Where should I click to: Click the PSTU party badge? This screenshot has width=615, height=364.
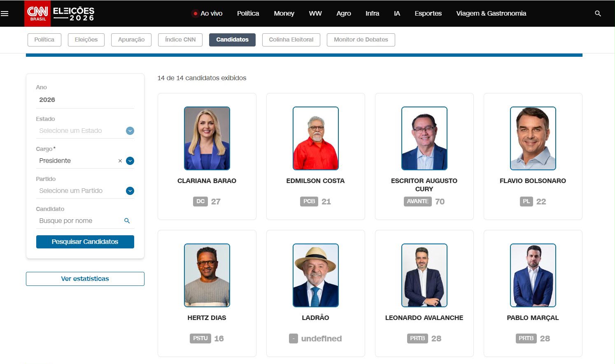click(200, 338)
